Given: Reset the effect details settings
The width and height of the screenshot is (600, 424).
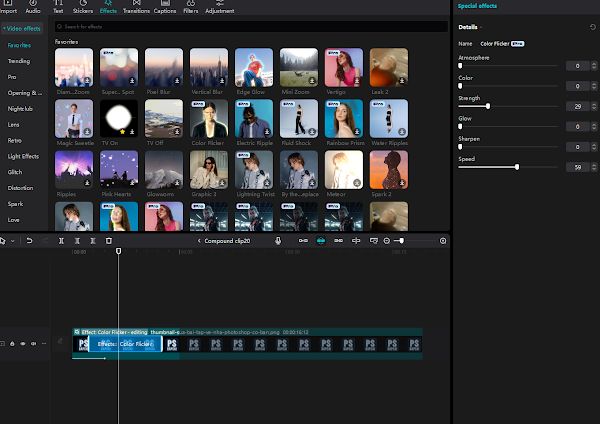Looking at the screenshot, I should (x=592, y=27).
